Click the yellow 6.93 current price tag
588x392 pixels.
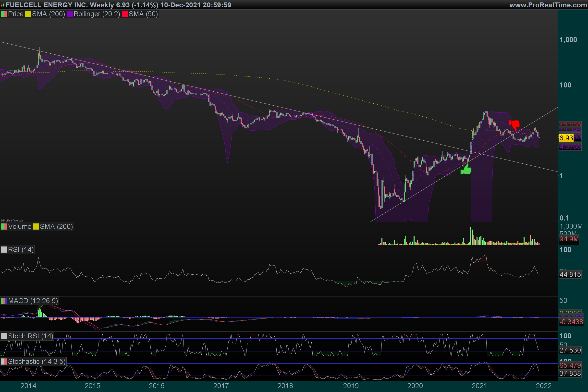click(566, 138)
